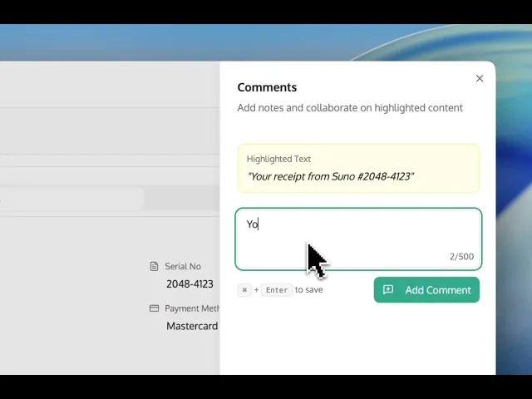This screenshot has height=399, width=532.
Task: Click the command key symbol hint
Action: (x=244, y=290)
